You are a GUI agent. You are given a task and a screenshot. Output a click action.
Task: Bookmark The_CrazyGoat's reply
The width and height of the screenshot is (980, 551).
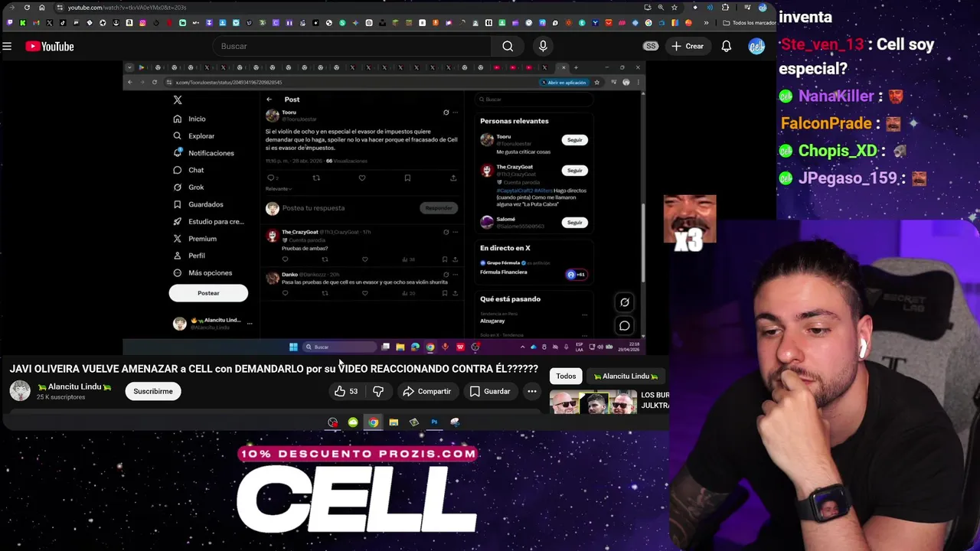(445, 259)
